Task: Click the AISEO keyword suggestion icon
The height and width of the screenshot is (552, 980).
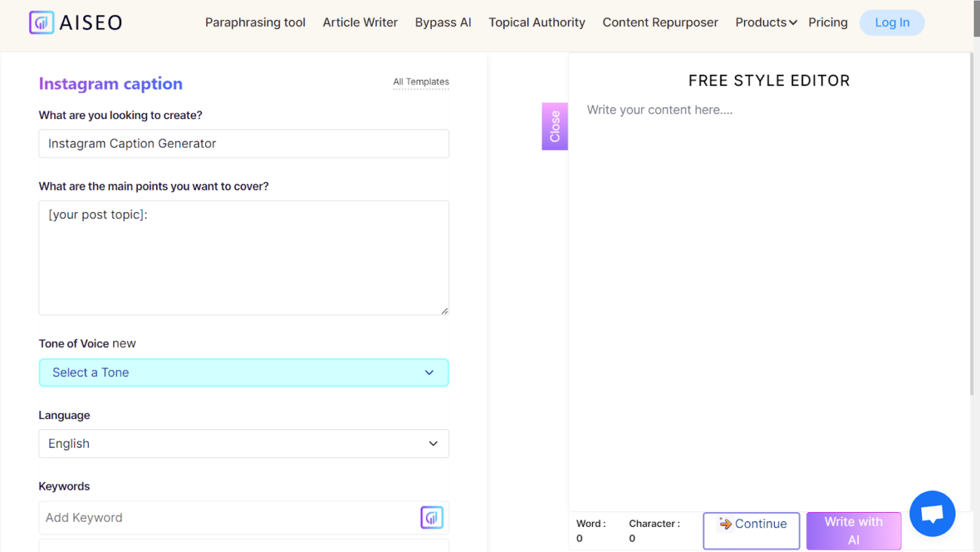Action: [x=432, y=518]
